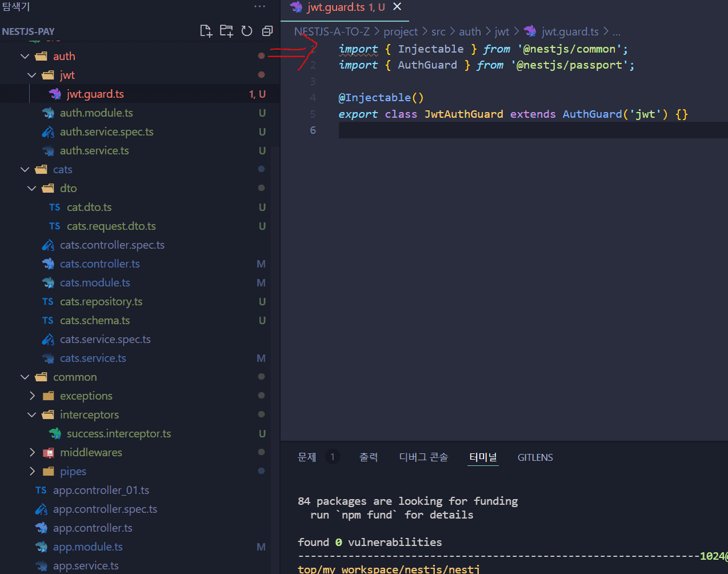Expand the middlewares folder chevron
Viewport: 728px width, 574px height.
pos(32,452)
